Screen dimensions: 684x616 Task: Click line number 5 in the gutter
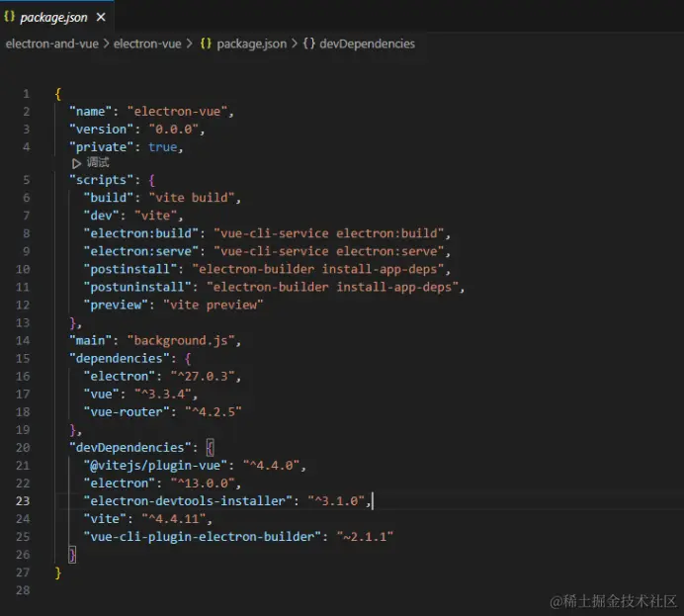coord(26,180)
